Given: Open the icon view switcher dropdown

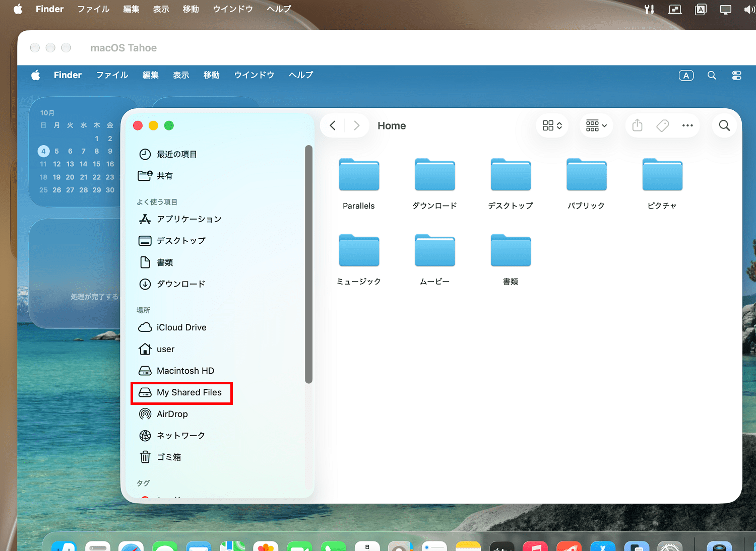Looking at the screenshot, I should 552,125.
